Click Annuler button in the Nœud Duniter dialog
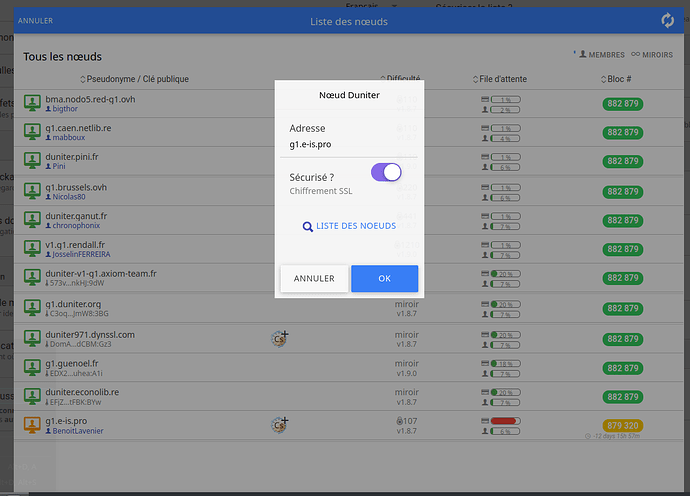Screen dimensions: 690x496 [x=314, y=279]
